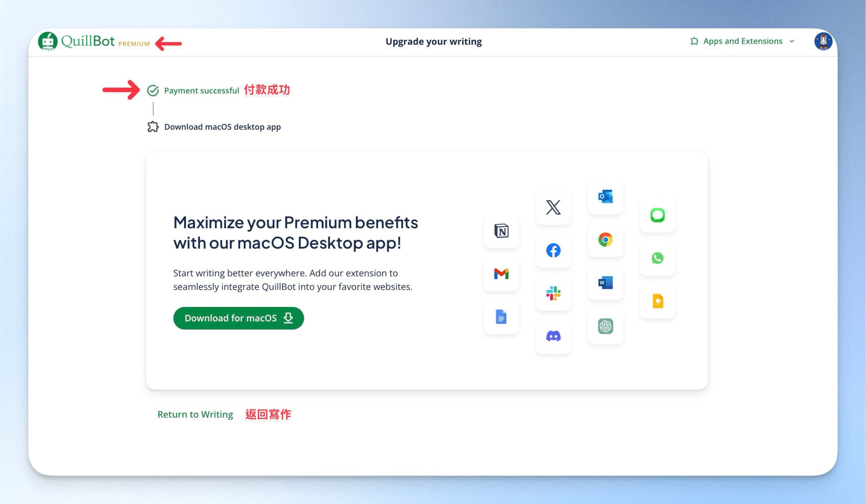Click the Return to Writing link
Image resolution: width=866 pixels, height=504 pixels.
[x=195, y=414]
